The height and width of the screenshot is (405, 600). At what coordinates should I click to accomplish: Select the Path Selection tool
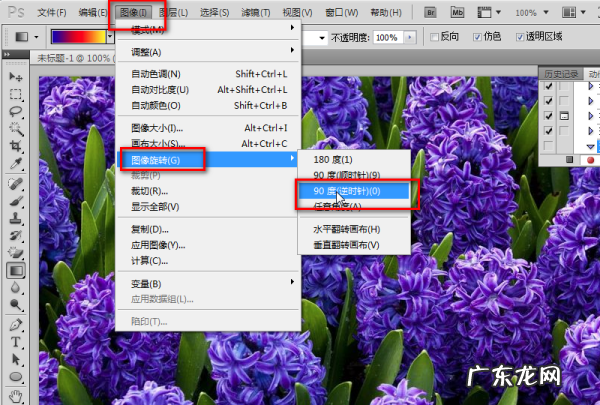(x=16, y=359)
